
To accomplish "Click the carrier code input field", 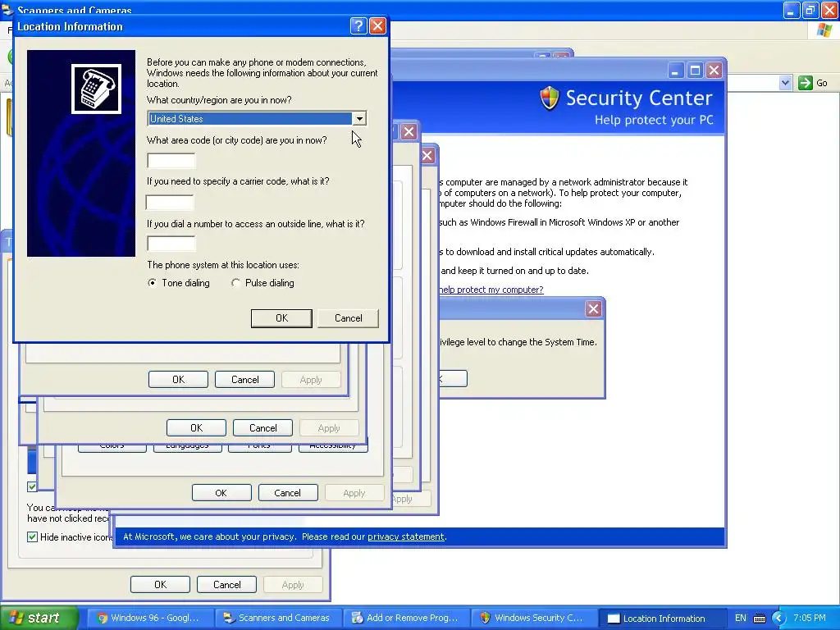I will [x=170, y=202].
